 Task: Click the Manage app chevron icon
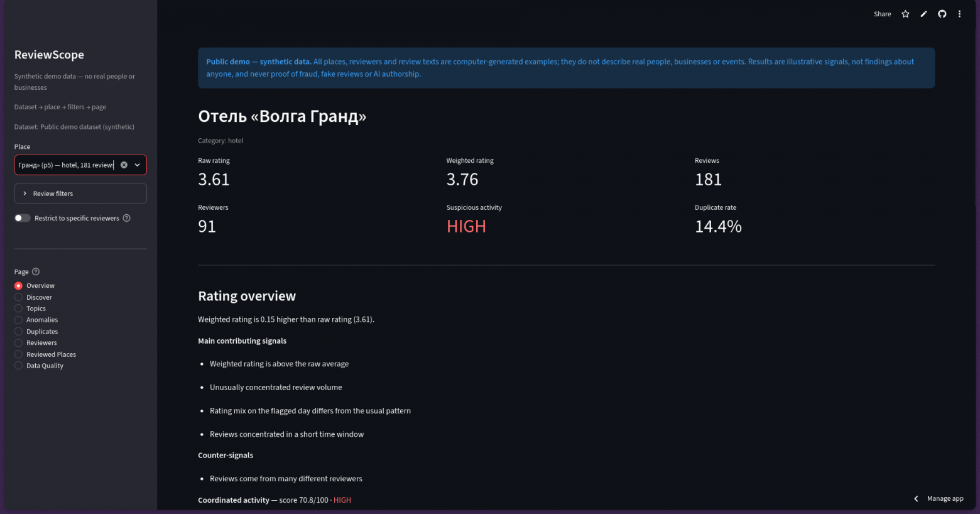[916, 498]
